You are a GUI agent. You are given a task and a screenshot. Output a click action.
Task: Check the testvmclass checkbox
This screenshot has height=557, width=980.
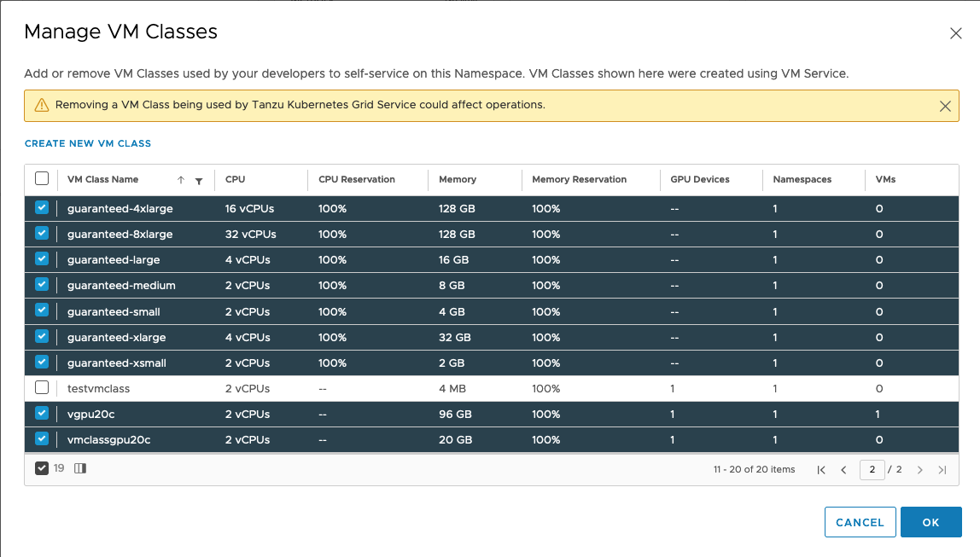42,388
